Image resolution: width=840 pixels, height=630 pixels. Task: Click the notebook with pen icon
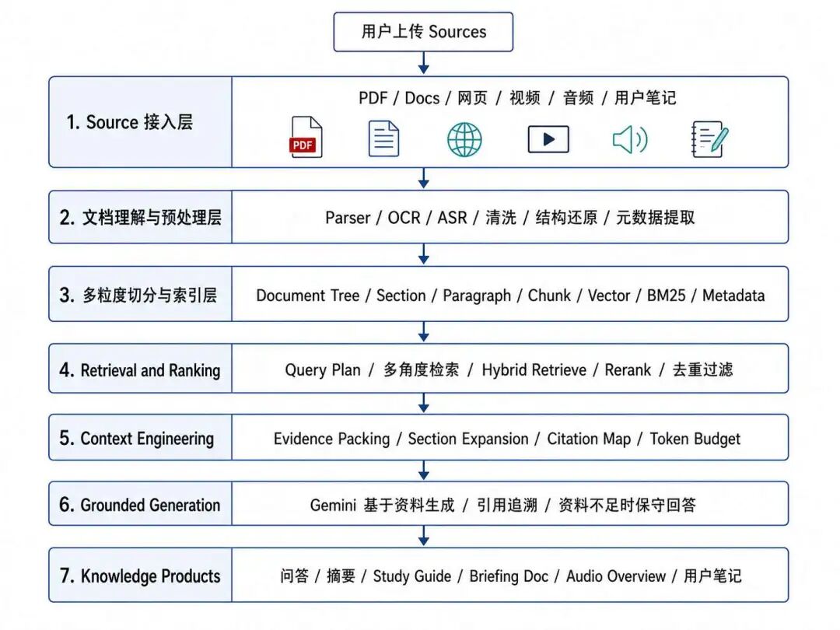tap(710, 139)
